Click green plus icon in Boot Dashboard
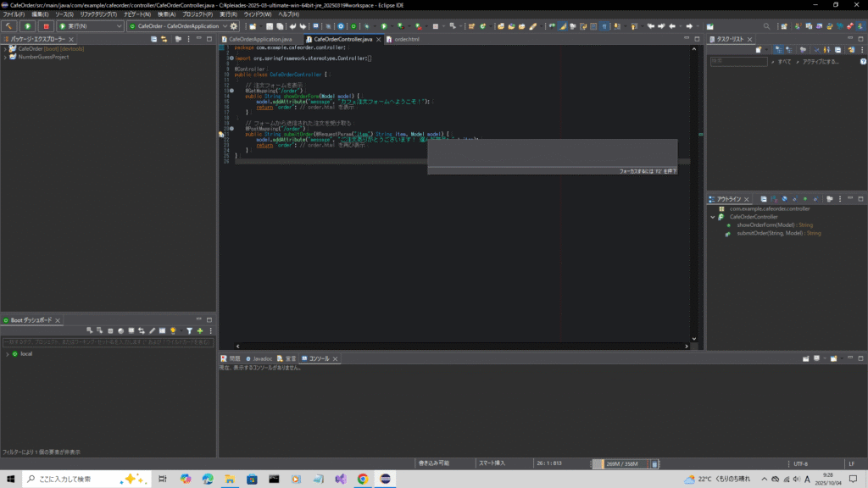The image size is (868, 488). (200, 330)
